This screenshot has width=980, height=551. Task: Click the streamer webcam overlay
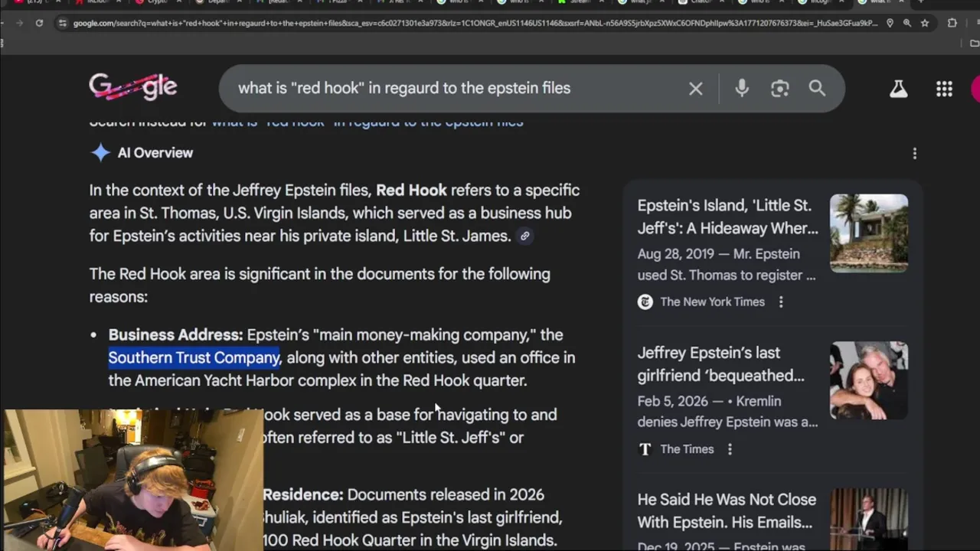click(132, 480)
